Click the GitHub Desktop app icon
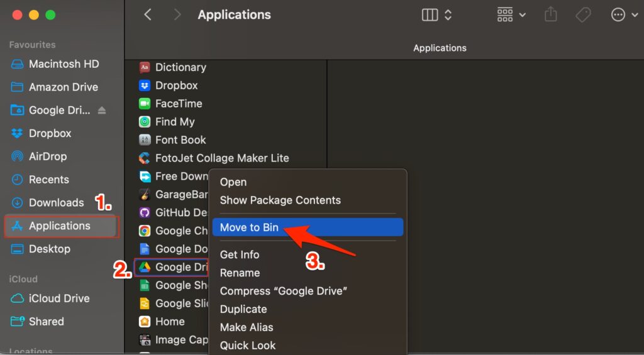The height and width of the screenshot is (355, 644). (x=145, y=212)
